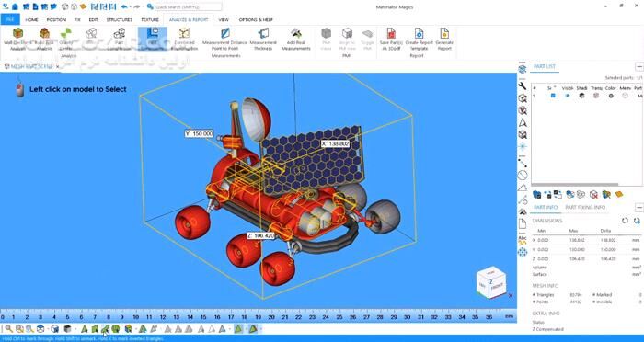The width and height of the screenshot is (644, 342).
Task: Click the magnifier zoom icon in bottom toolbar
Action: (x=8, y=328)
